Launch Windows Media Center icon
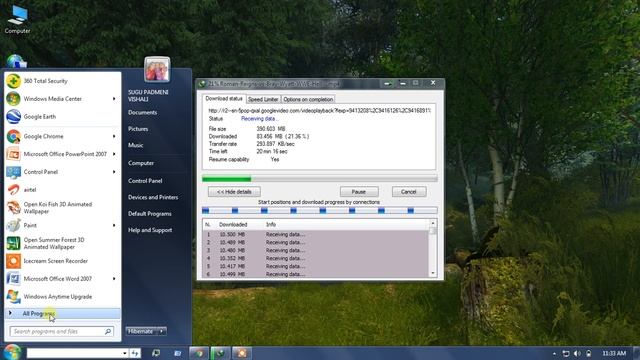 pos(13,99)
